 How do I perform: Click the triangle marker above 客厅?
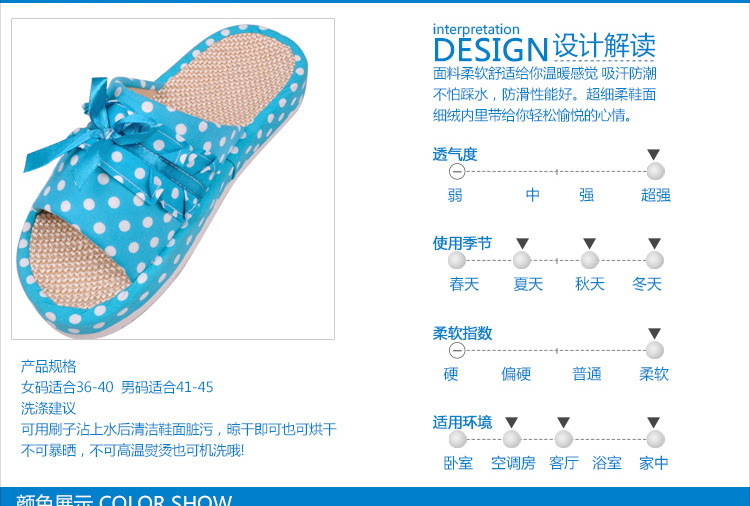563,422
